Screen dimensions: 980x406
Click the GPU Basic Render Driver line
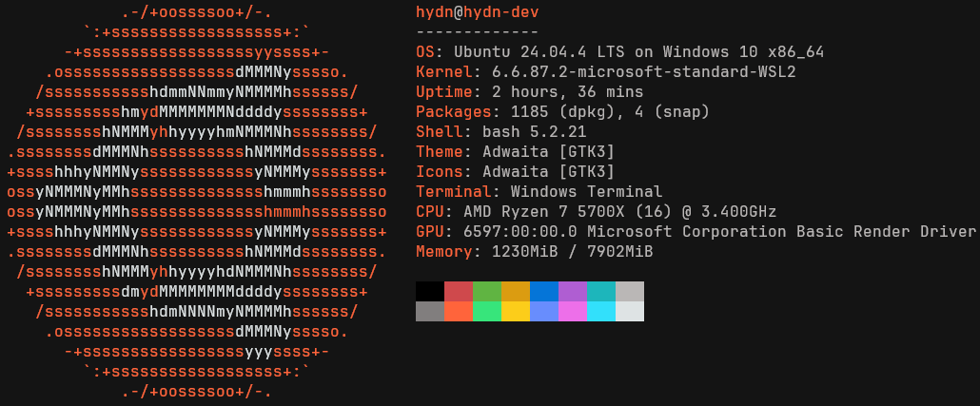(x=696, y=231)
